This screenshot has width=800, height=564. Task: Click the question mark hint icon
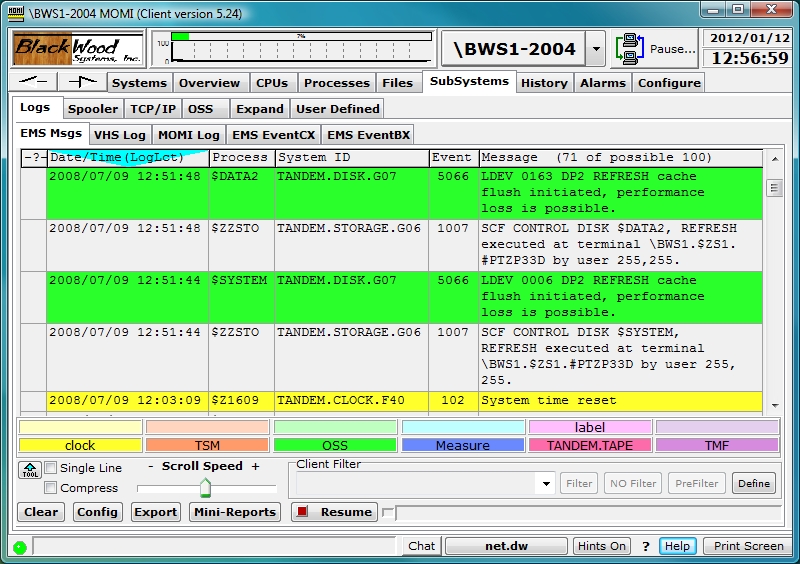point(646,546)
